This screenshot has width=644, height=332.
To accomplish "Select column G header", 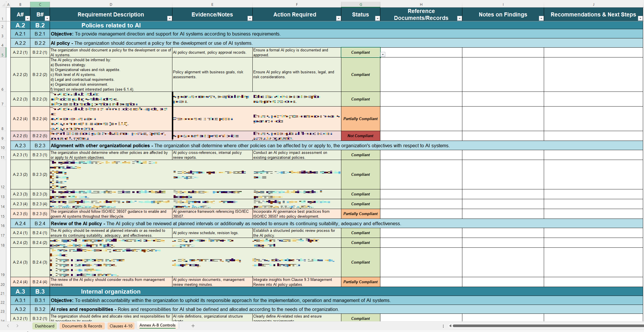I will pyautogui.click(x=361, y=4).
